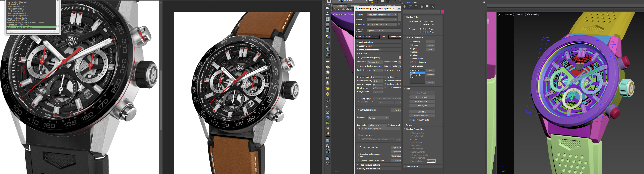Click the Unhide All button
This screenshot has height=174, width=644.
pos(422,112)
